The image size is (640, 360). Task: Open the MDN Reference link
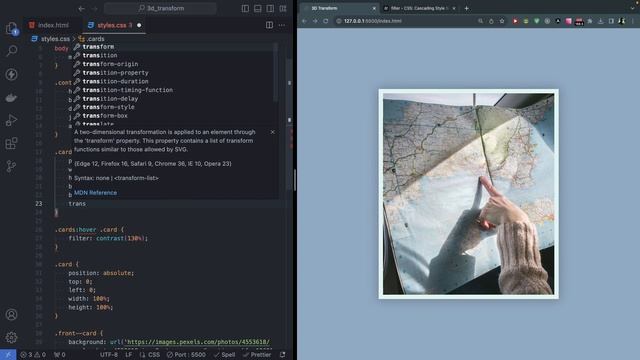point(95,193)
